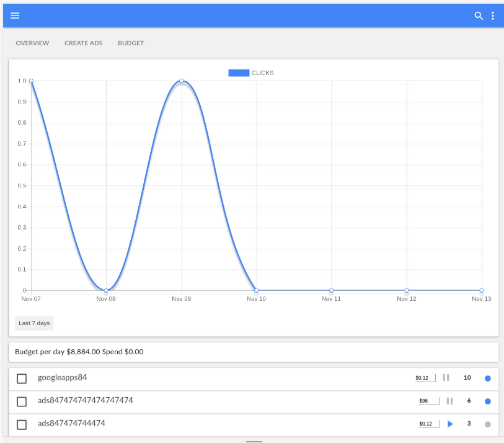This screenshot has width=504, height=443.
Task: Select the ads847474747474747474 checkbox
Action: point(22,401)
